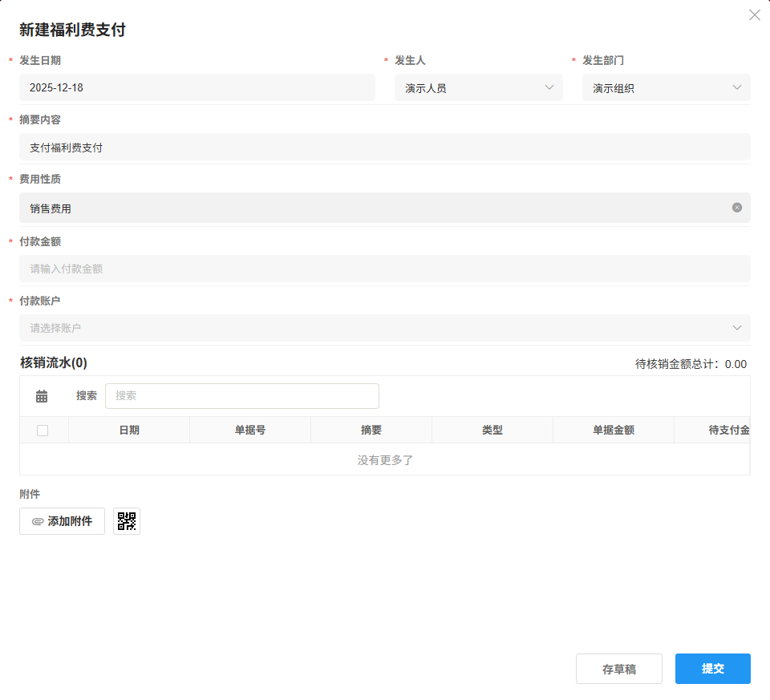Click the QR code scan icon beside 添加附件
The image size is (770, 700).
tap(126, 521)
